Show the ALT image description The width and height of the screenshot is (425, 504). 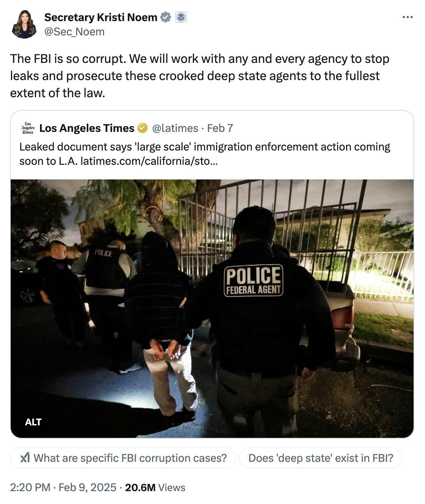33,422
